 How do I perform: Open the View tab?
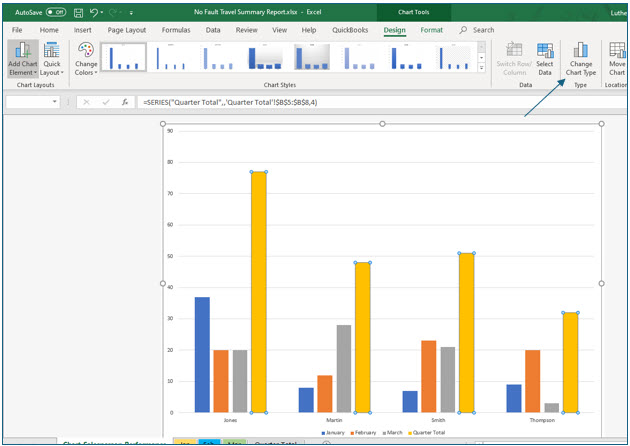point(279,30)
